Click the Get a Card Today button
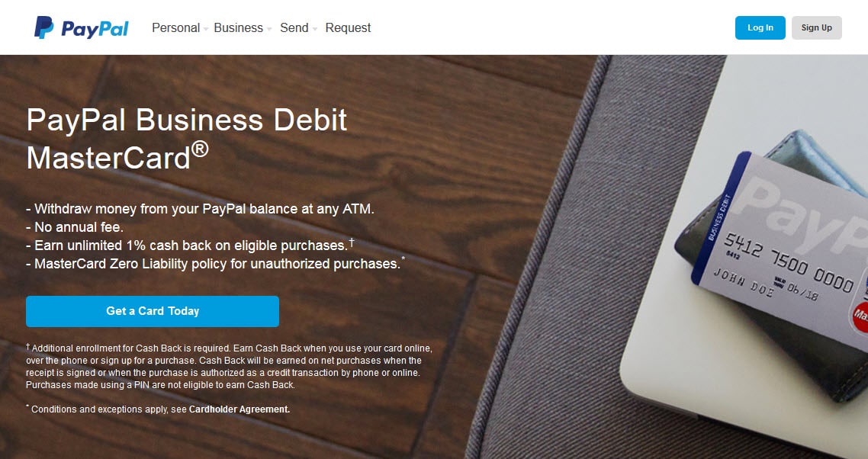The image size is (868, 459). (153, 311)
